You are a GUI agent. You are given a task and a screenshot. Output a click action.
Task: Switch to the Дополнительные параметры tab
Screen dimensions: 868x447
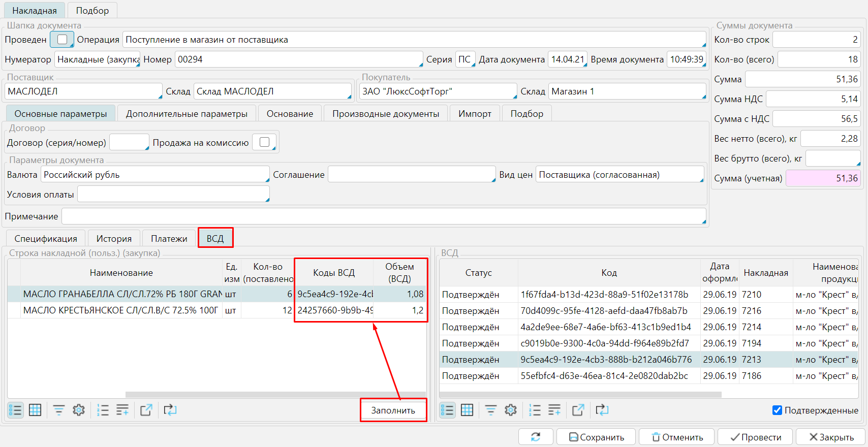coord(187,114)
